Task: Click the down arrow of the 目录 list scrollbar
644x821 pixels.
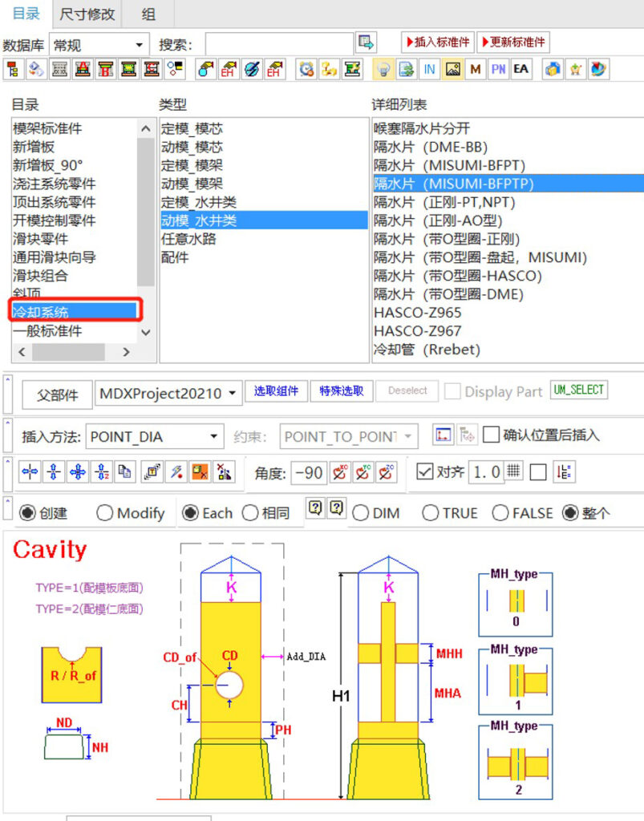Action: (x=146, y=332)
